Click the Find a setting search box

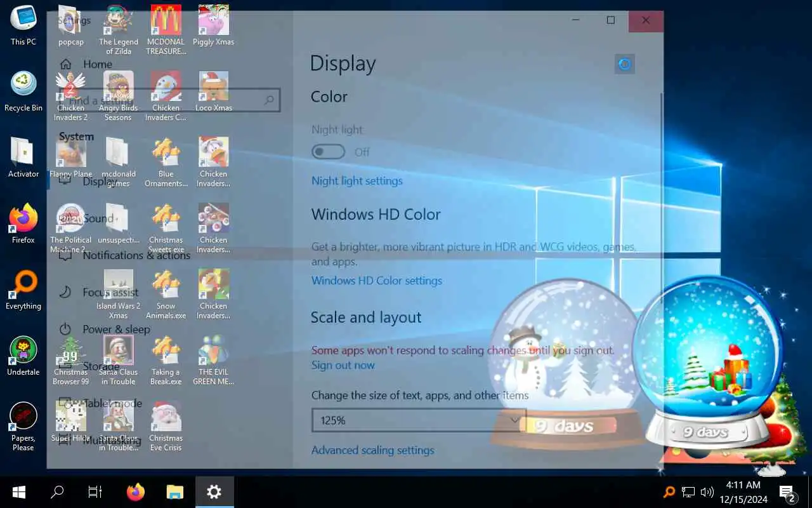coord(169,100)
